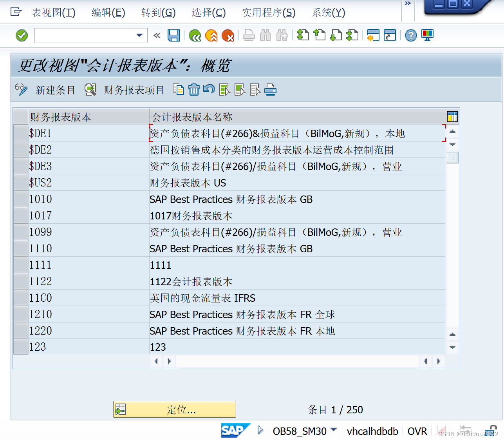Open the command field dropdown arrow
This screenshot has width=504, height=440.
[x=139, y=35]
